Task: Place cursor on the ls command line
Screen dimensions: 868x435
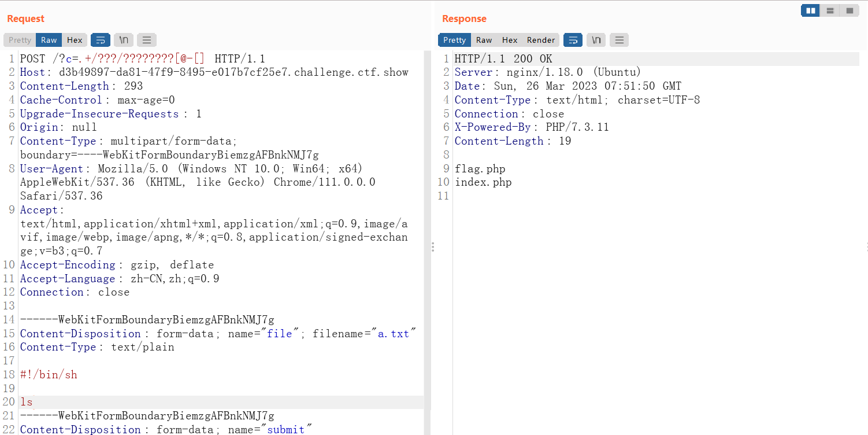Action: [27, 402]
